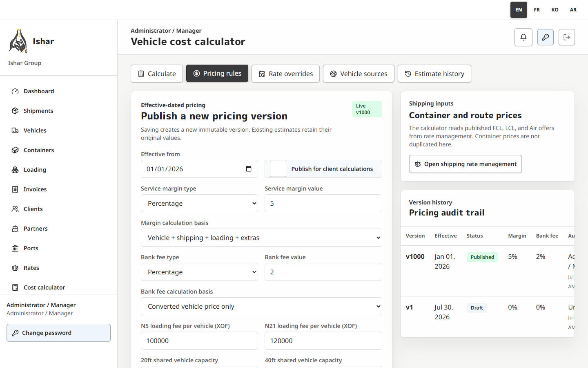588x368 pixels.
Task: Click N5 loading fee per vehicle field
Action: 199,341
